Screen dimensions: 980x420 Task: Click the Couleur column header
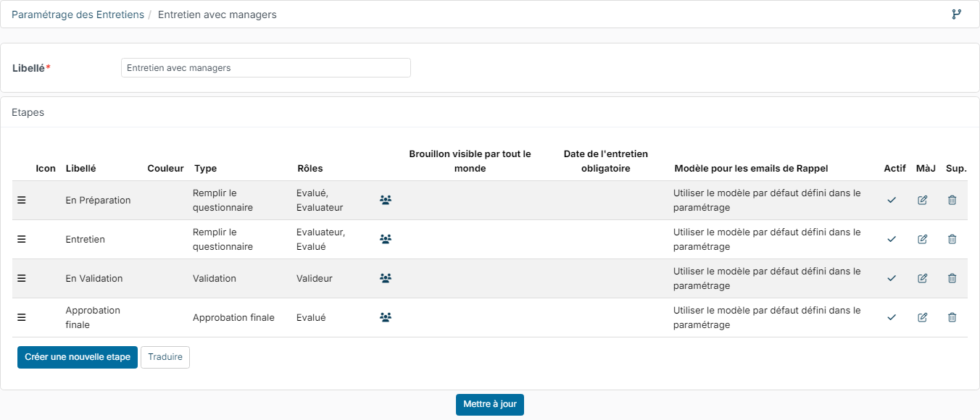[165, 168]
